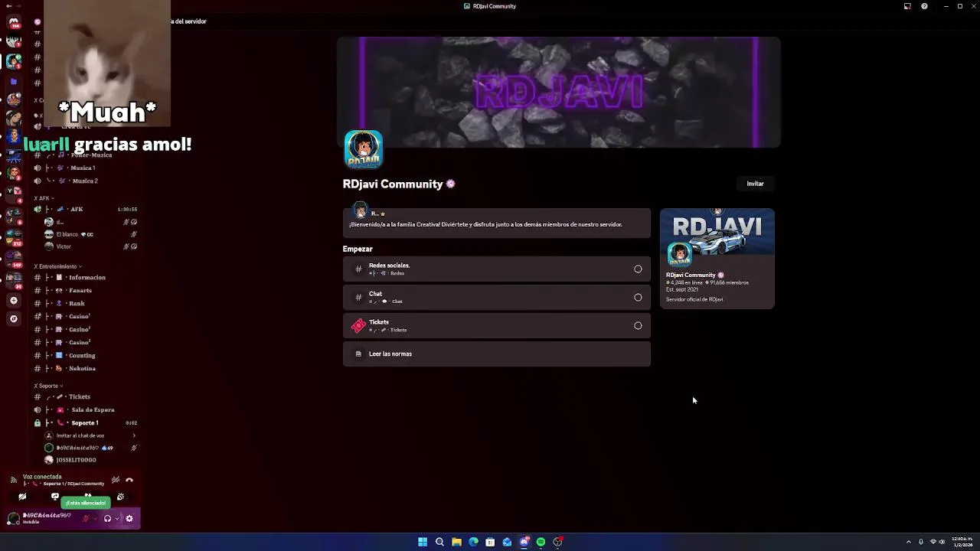Open Discord help icon in title bar
Viewport: 980px width, 551px height.
coord(924,6)
